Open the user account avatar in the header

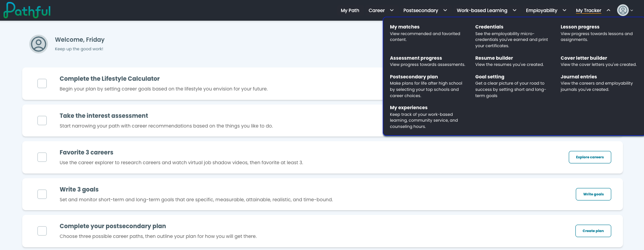[623, 10]
